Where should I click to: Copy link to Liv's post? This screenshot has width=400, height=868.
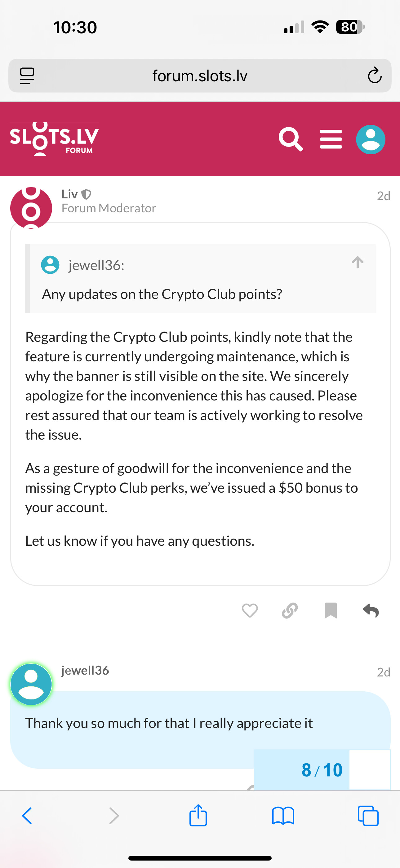pyautogui.click(x=290, y=611)
